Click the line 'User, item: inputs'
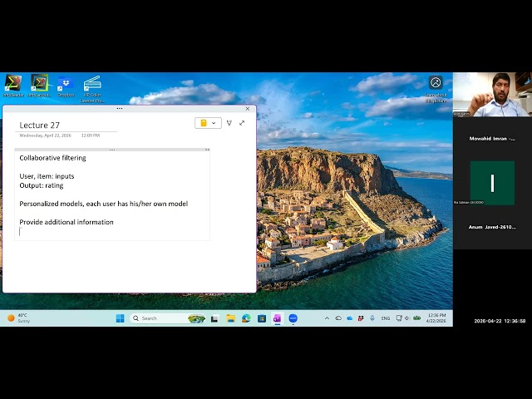532x399 pixels. (x=47, y=176)
